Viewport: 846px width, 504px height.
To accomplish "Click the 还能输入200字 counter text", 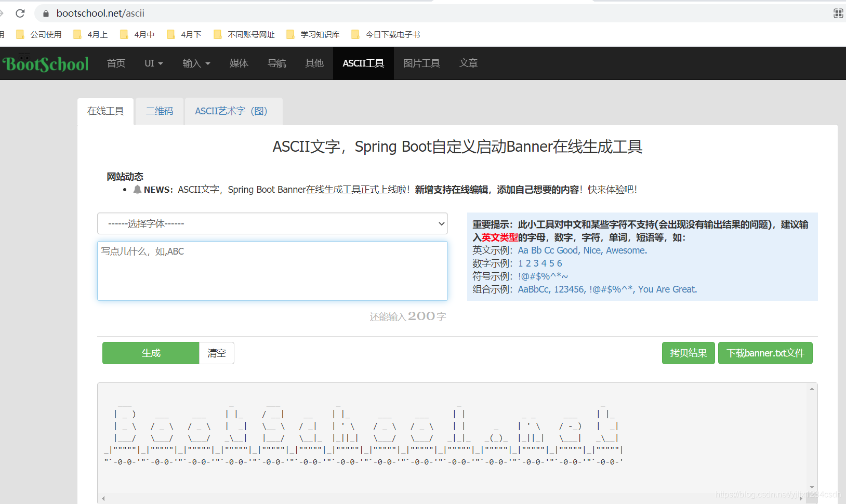I will click(408, 316).
